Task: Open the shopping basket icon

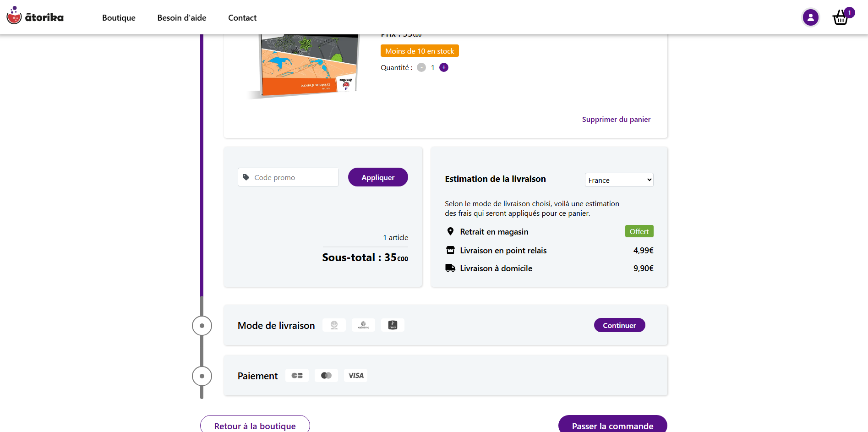Action: pos(841,18)
